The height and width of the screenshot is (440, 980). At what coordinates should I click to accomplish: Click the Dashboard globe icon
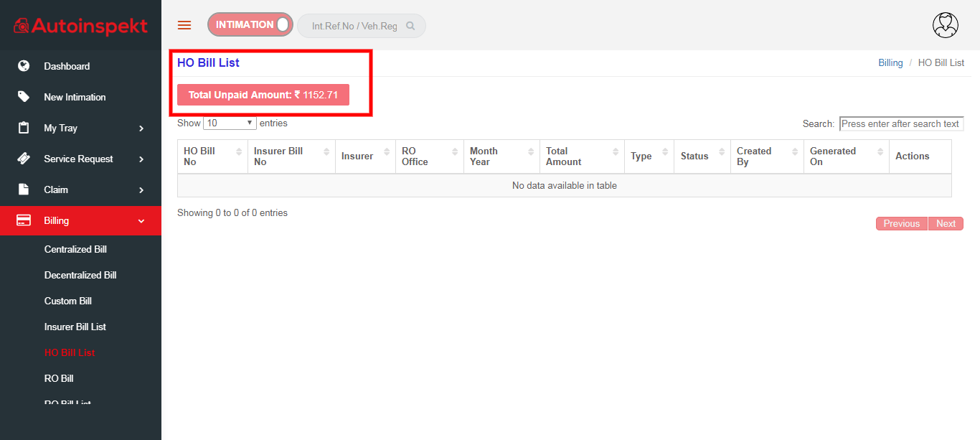[24, 66]
